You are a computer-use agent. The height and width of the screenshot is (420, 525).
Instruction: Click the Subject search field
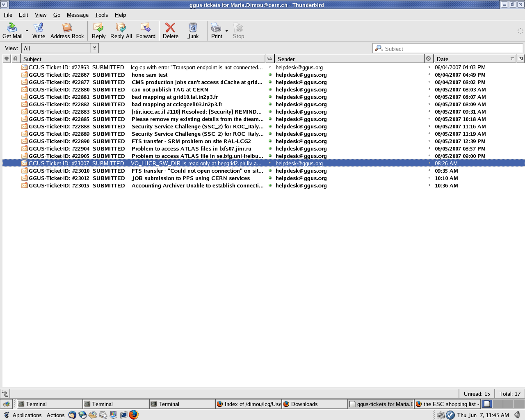[451, 48]
